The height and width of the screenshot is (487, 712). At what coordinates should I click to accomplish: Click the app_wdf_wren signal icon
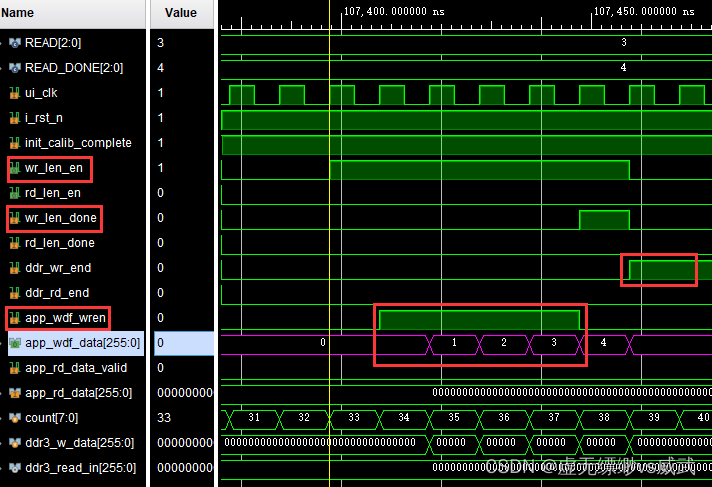click(x=14, y=318)
